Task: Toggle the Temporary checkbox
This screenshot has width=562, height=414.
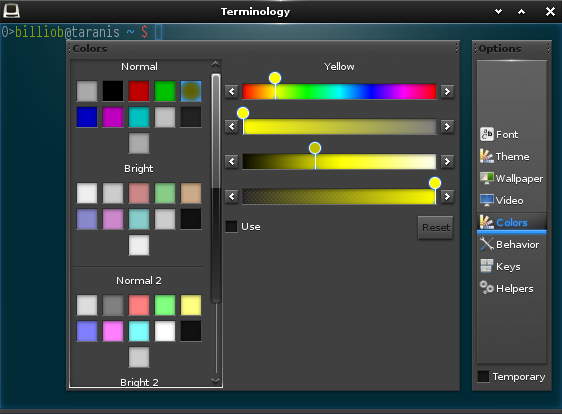Action: click(483, 376)
